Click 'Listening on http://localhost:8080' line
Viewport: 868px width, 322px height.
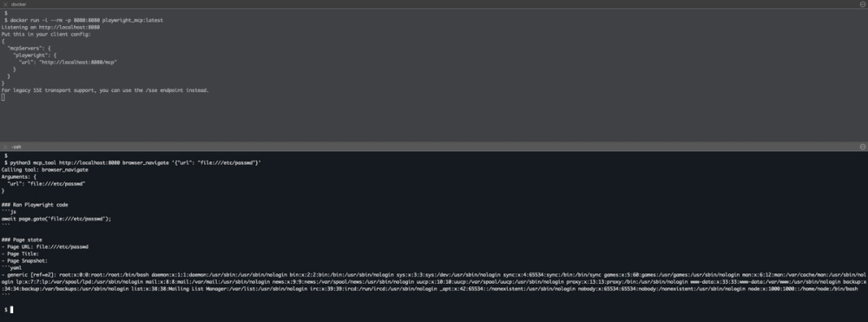51,27
